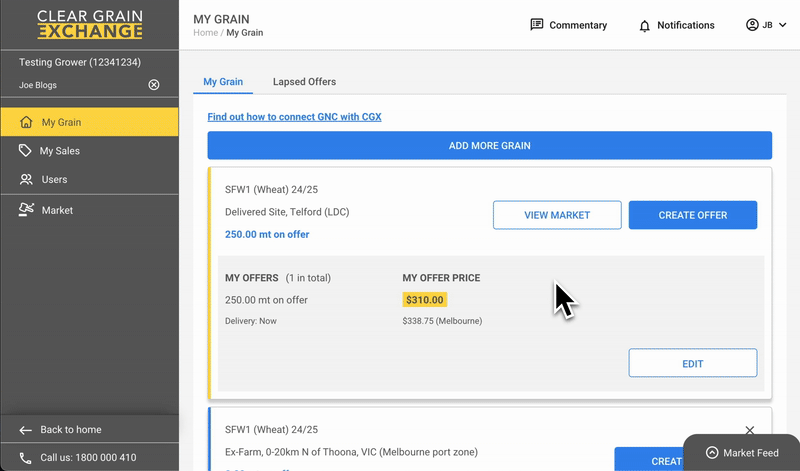Image resolution: width=800 pixels, height=471 pixels.
Task: Click the Users people icon
Action: 26,179
